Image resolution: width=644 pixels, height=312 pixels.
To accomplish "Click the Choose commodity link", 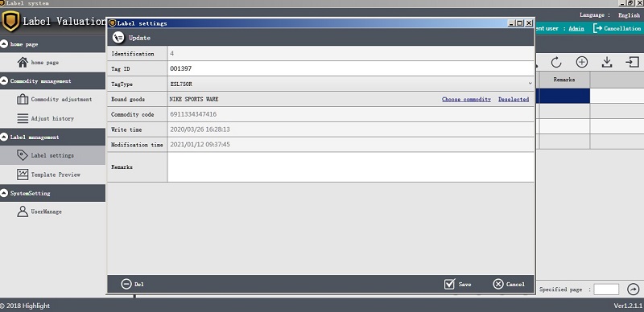I will pos(466,100).
